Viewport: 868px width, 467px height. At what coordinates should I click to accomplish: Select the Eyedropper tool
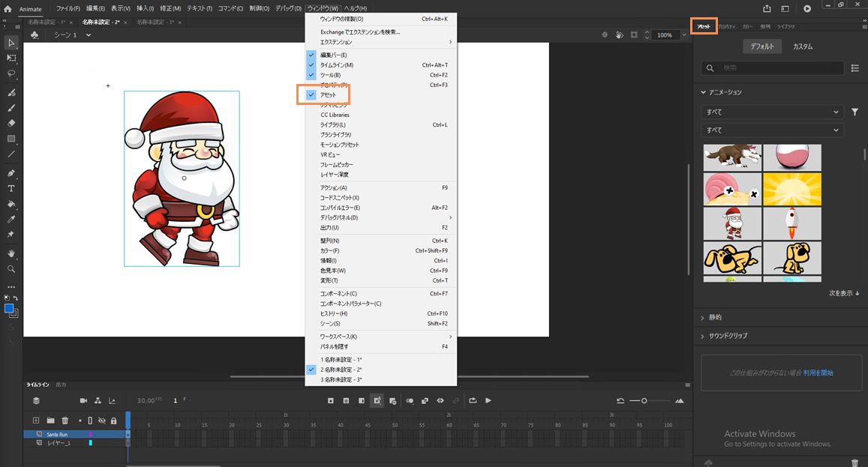[11, 219]
